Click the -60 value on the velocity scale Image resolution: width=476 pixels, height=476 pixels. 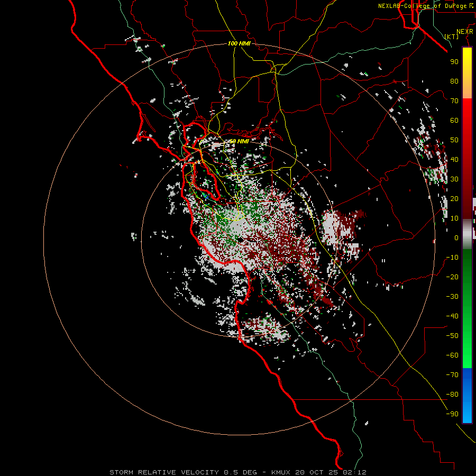(x=452, y=355)
